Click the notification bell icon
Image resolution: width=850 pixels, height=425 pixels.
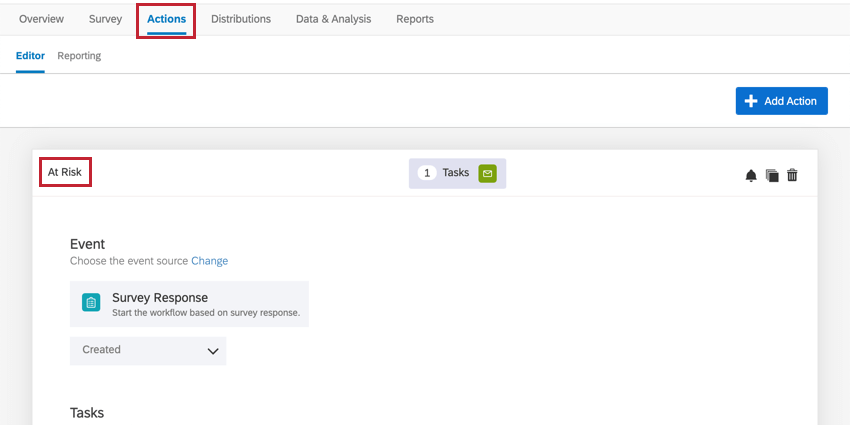751,175
